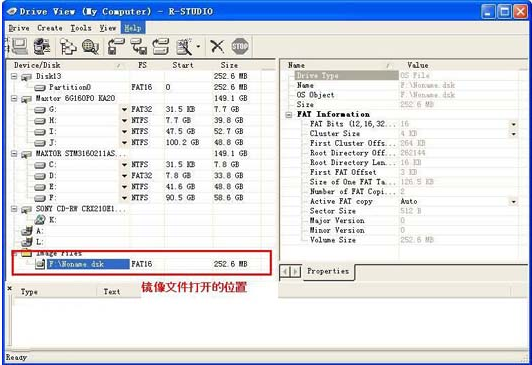Screen dimensions: 532x365
Task: Select the Disk13 hard disk icon
Action: 26,77
